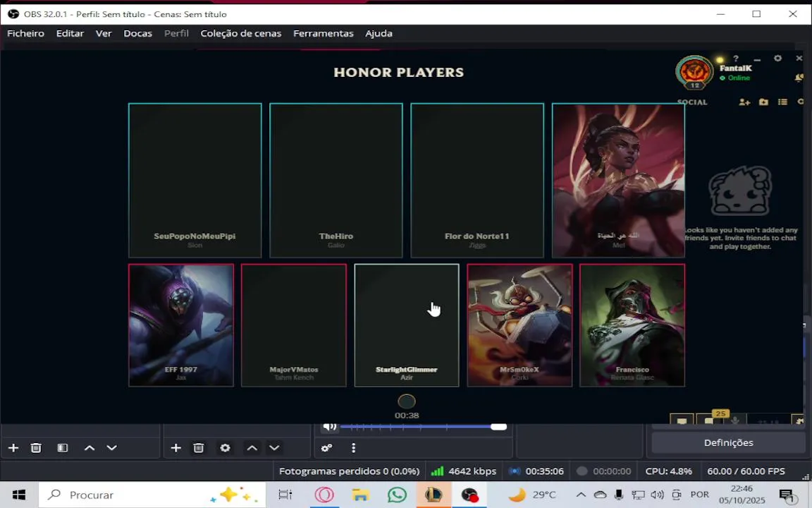Adjust the audio mixer volume slider
812x508 pixels.
point(423,427)
